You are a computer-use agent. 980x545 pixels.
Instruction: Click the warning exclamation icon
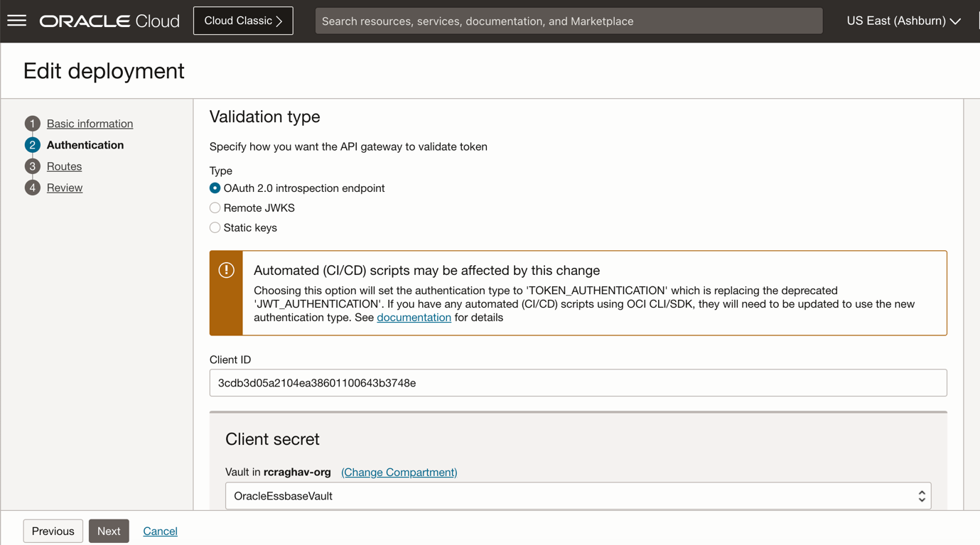[226, 270]
